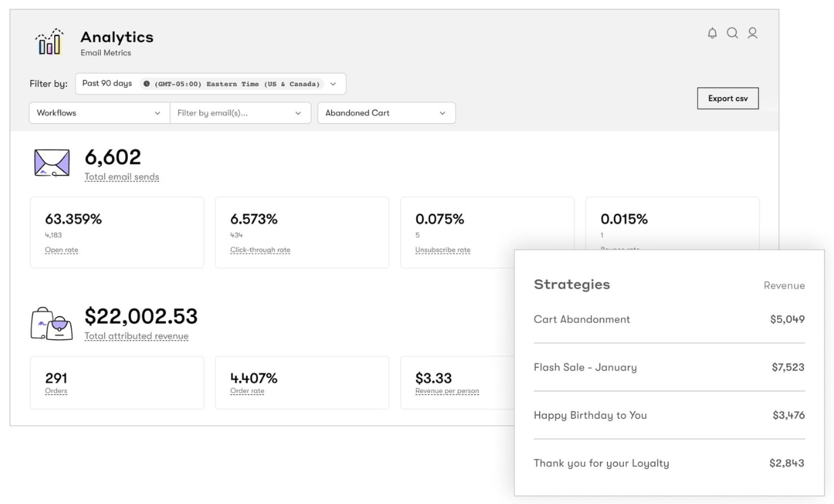Change the Abandoned Cart selection
The image size is (834, 504).
click(x=385, y=112)
